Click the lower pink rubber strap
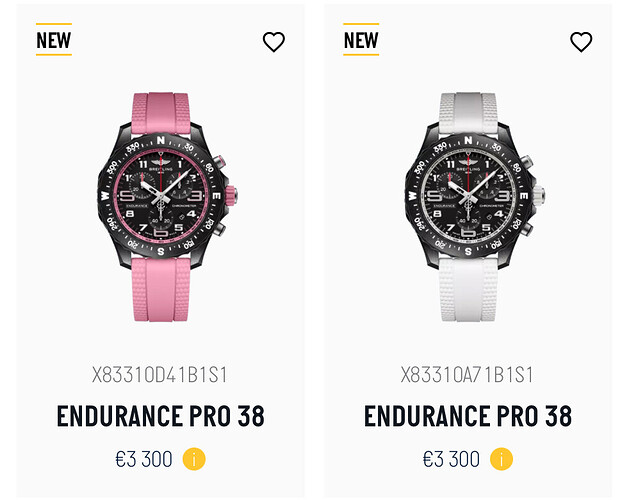Viewport: 628px width, 500px height. [161, 289]
